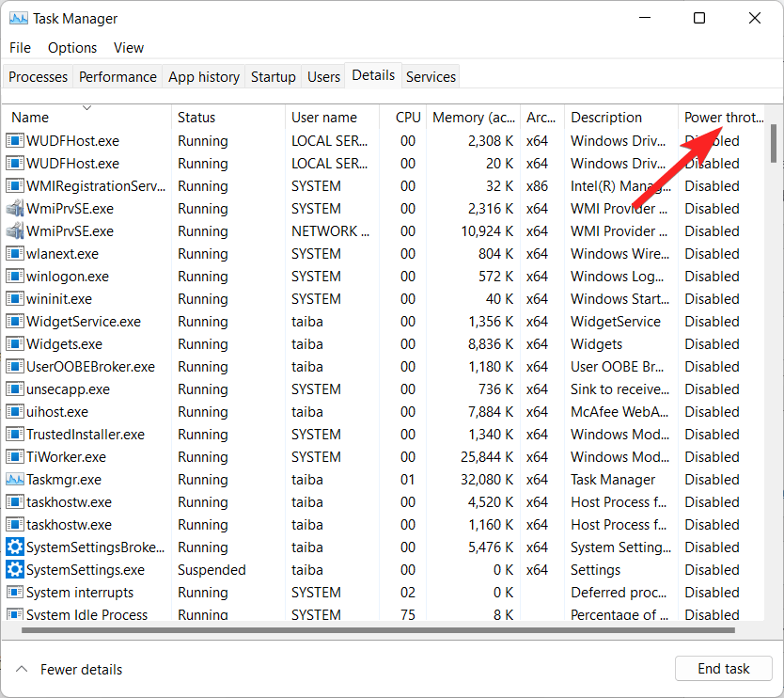
Task: Click the Widgets.exe process icon
Action: coord(13,343)
